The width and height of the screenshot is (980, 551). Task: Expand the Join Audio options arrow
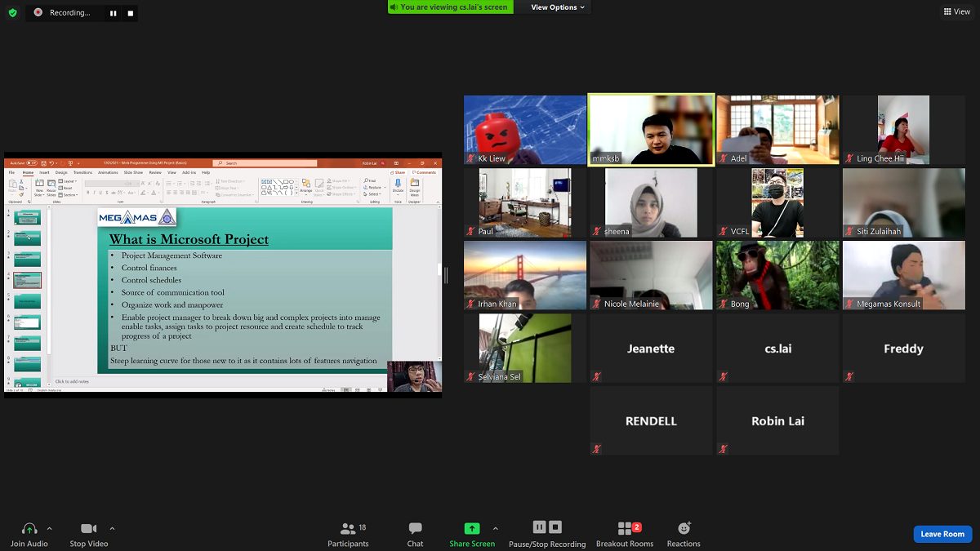(50, 528)
